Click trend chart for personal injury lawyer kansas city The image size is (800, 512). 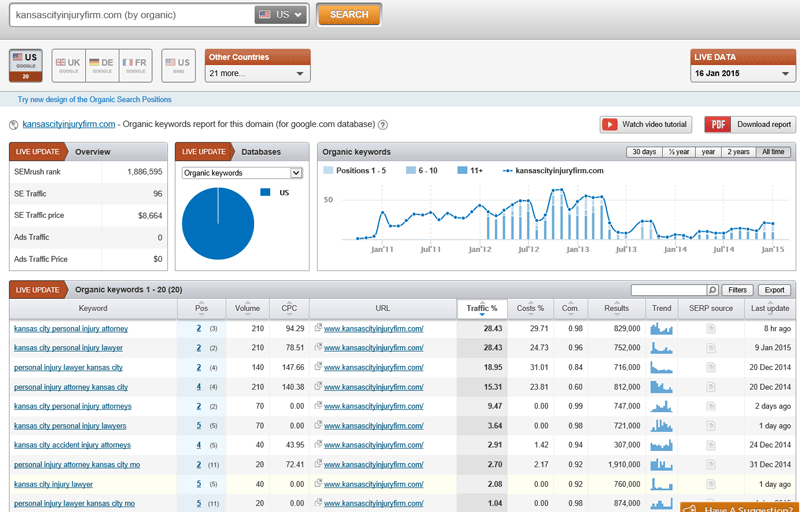point(661,367)
